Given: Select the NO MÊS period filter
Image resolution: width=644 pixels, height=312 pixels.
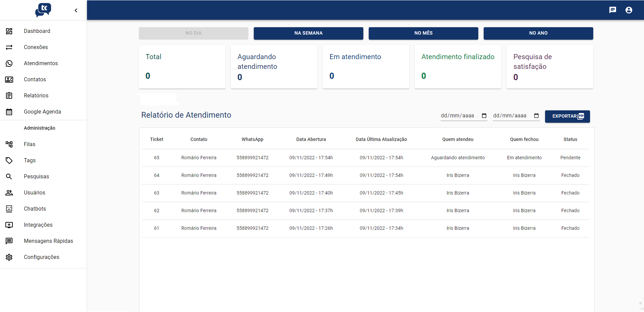Looking at the screenshot, I should 423,33.
